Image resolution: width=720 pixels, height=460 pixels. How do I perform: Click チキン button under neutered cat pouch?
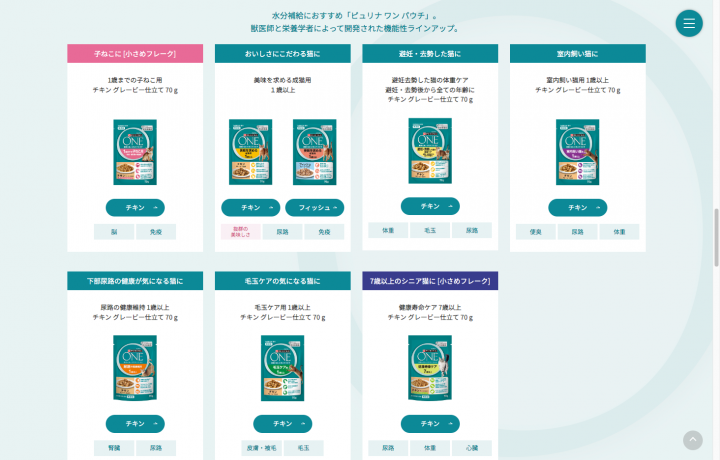430,206
